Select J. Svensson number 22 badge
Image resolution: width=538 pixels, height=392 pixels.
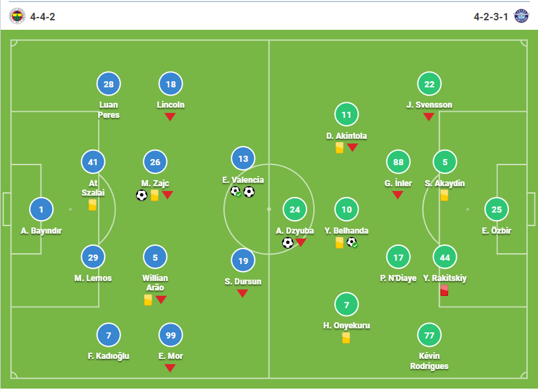pyautogui.click(x=429, y=84)
